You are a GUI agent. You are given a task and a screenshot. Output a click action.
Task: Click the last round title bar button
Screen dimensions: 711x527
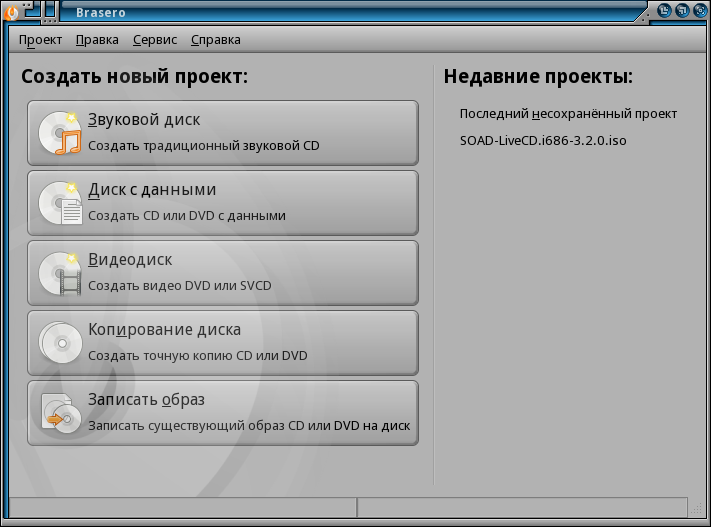[x=700, y=10]
